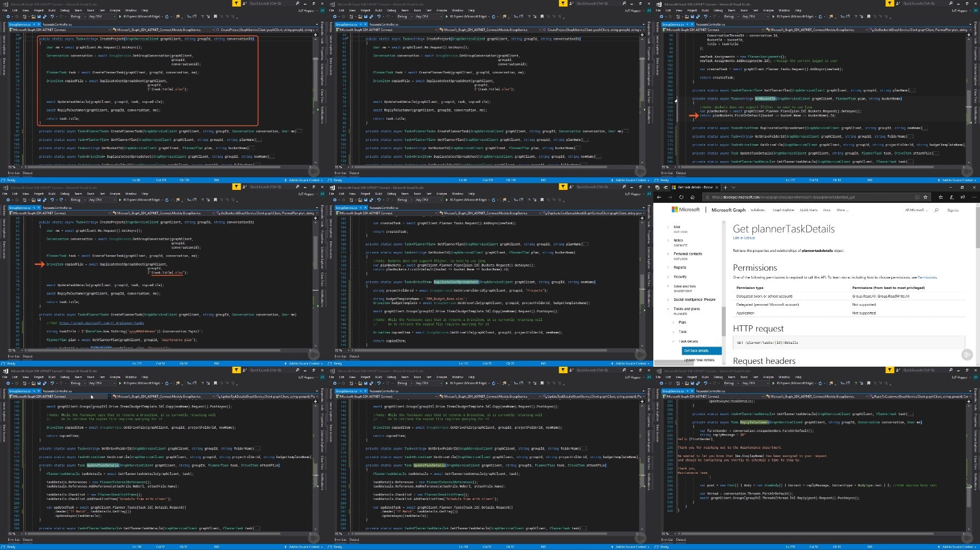The width and height of the screenshot is (980, 550).
Task: Select the Get task details Edge tab
Action: point(695,187)
